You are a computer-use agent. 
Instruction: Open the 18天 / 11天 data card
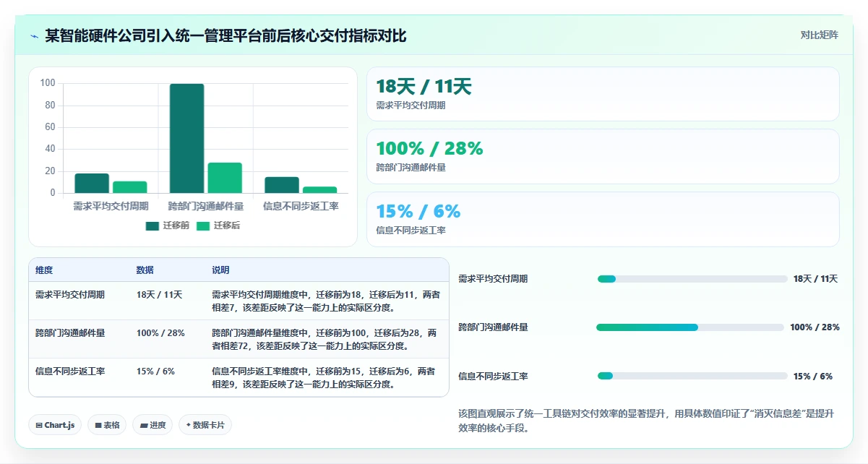pyautogui.click(x=603, y=94)
